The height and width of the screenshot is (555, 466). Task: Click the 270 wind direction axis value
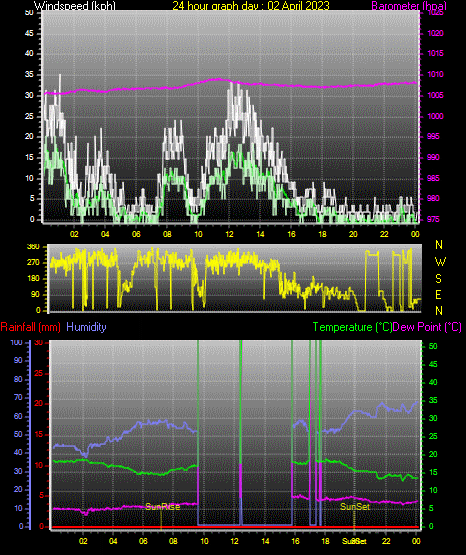(33, 263)
